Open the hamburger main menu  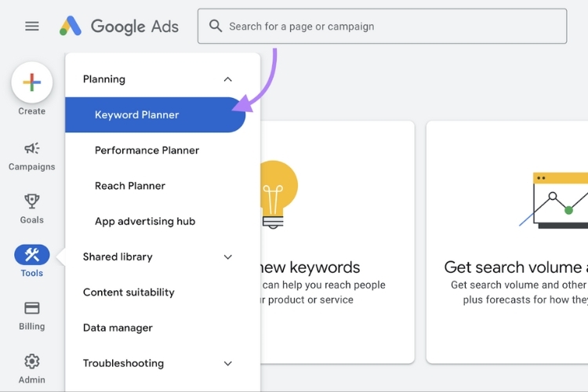coord(31,26)
